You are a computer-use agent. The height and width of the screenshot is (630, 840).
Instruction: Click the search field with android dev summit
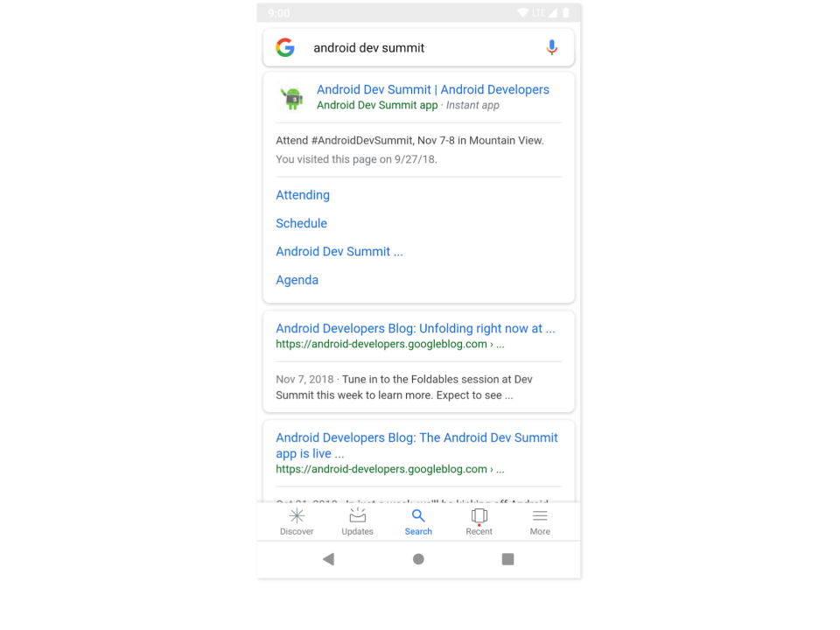419,47
